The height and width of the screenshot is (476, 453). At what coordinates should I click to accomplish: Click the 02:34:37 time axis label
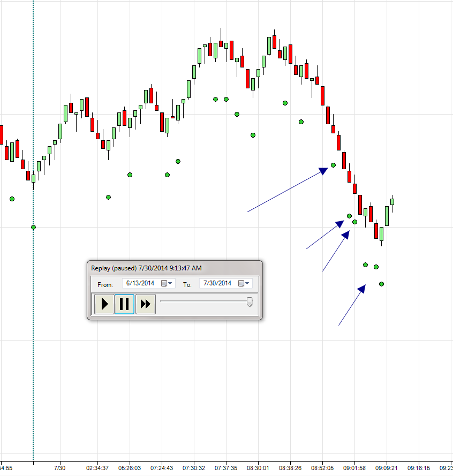97,468
